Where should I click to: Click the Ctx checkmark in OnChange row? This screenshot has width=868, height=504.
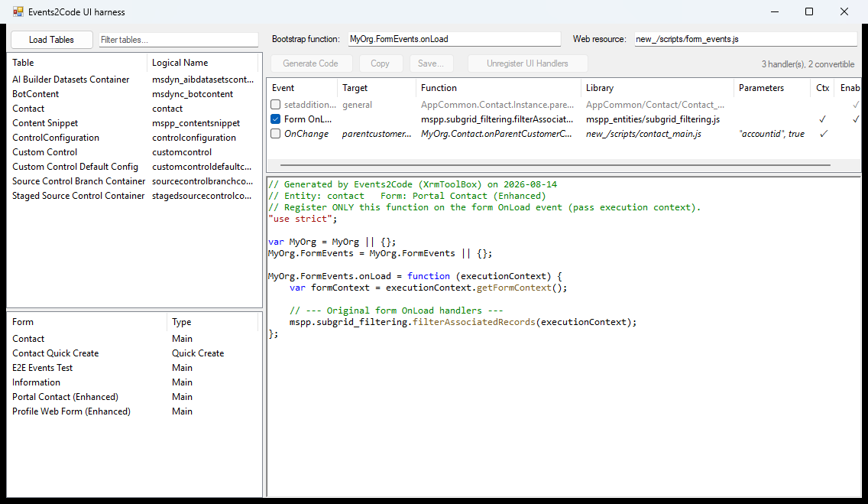tap(823, 134)
